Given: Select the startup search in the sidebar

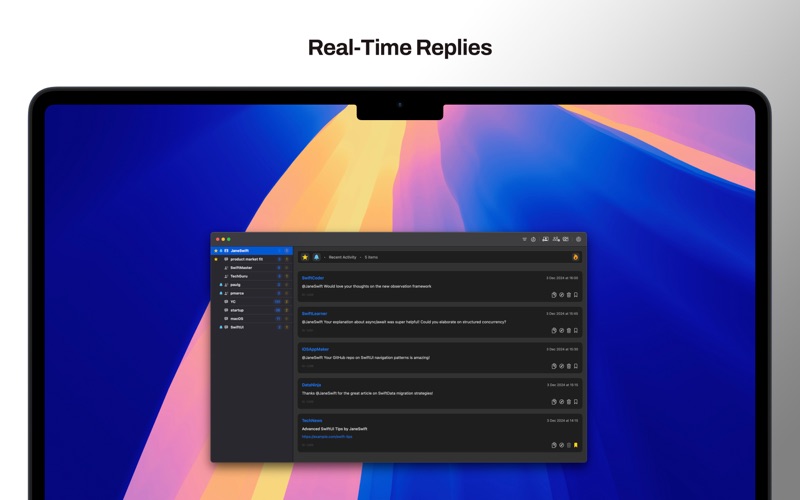Looking at the screenshot, I should click(x=252, y=310).
